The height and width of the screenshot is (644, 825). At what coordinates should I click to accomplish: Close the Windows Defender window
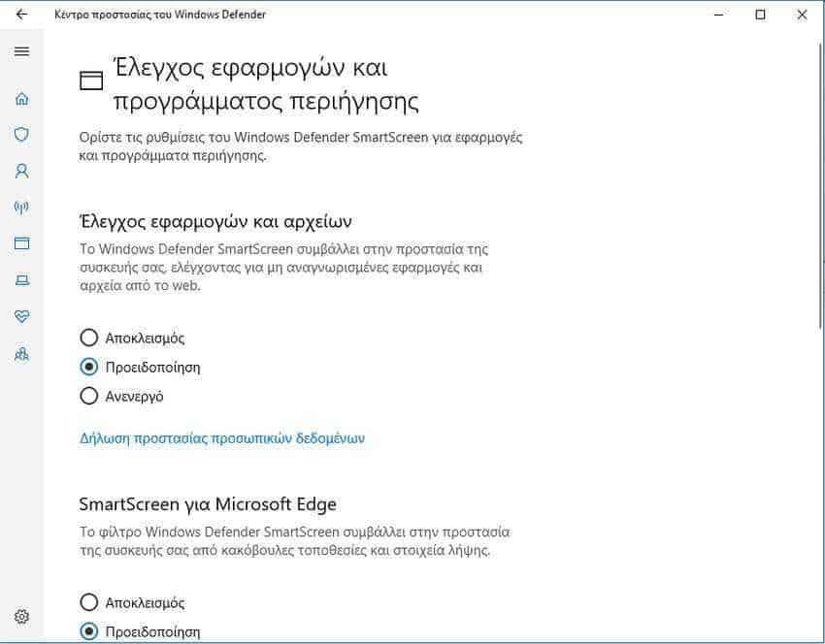pos(802,15)
